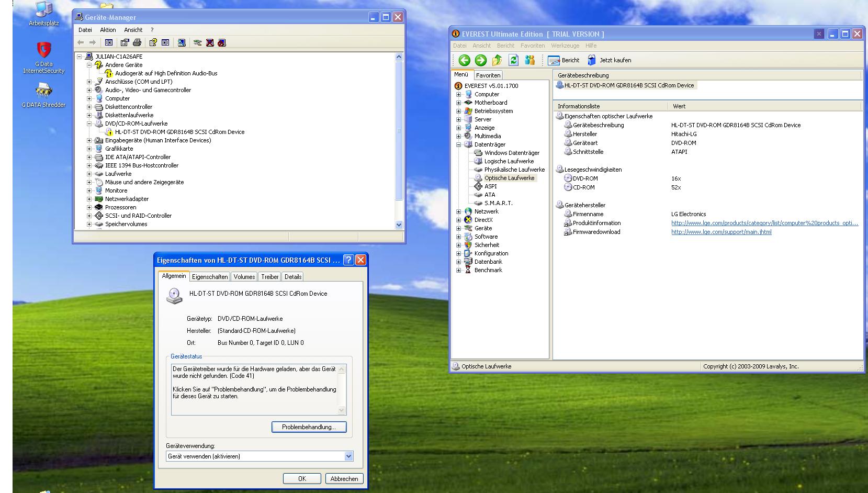Click the Wert column header in EVEREST
The height and width of the screenshot is (493, 868).
click(x=765, y=106)
